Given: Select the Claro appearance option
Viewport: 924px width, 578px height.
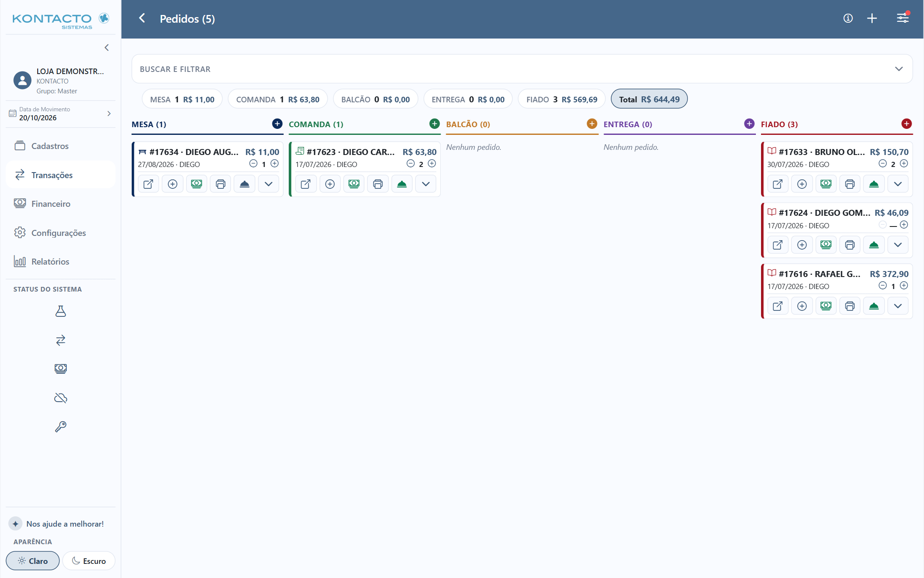Looking at the screenshot, I should click(x=33, y=561).
